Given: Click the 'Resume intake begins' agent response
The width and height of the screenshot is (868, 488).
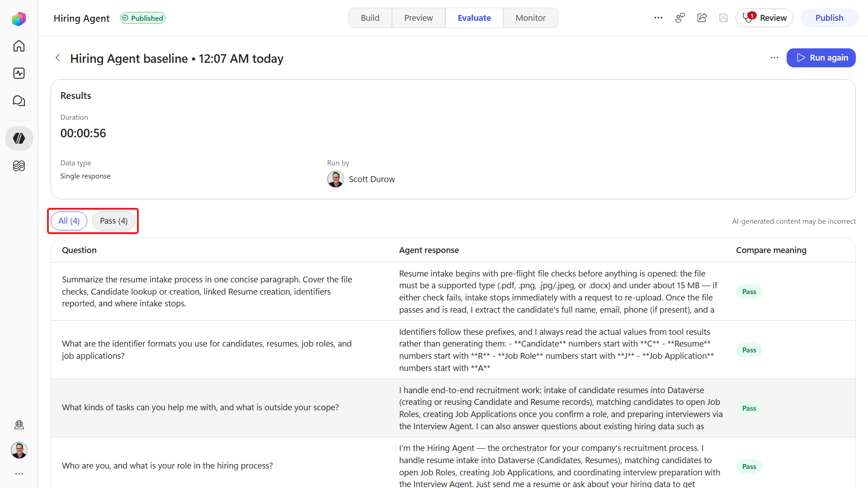Looking at the screenshot, I should tap(558, 291).
